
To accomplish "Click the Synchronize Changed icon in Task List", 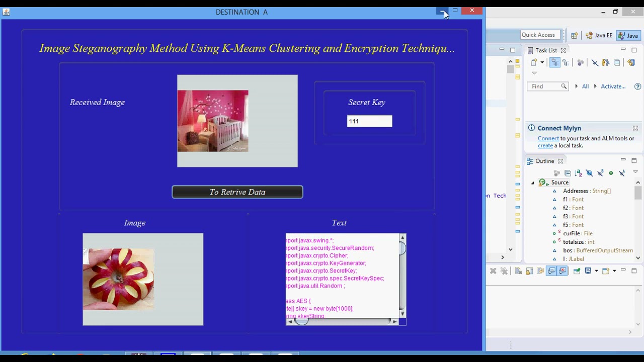I will (631, 62).
